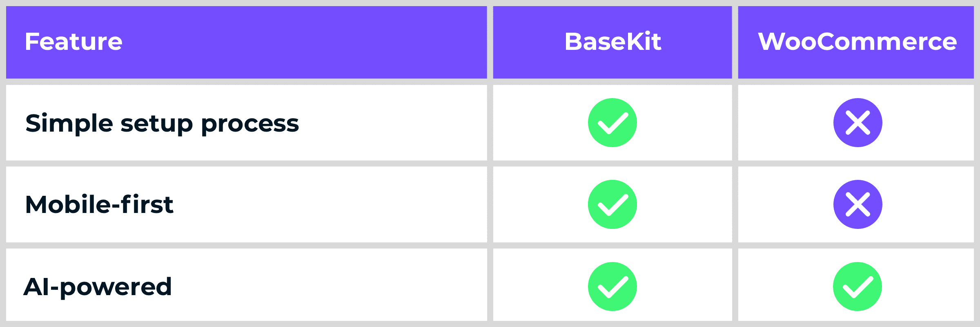Click empty space right of 'Mobile-first' text
The height and width of the screenshot is (327, 980).
[327, 204]
